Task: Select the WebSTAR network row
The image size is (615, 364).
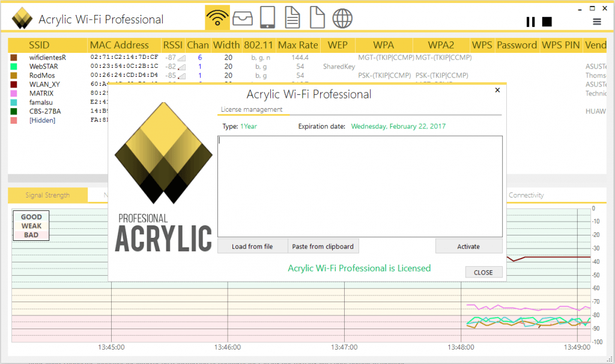Action: pyautogui.click(x=307, y=67)
